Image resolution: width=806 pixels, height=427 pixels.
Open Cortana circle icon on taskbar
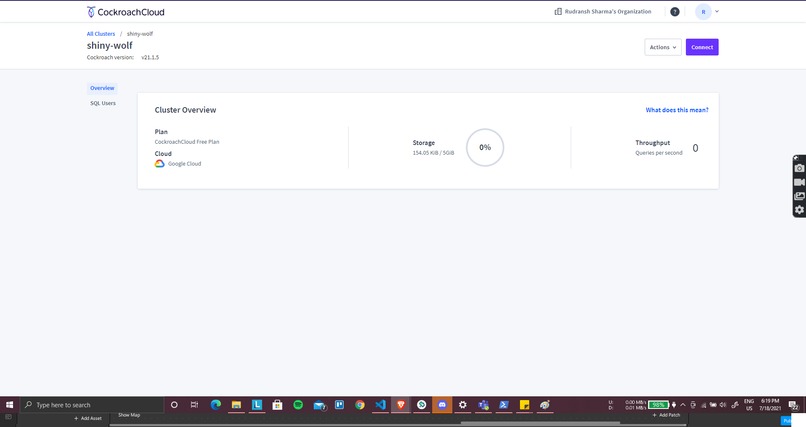click(174, 405)
